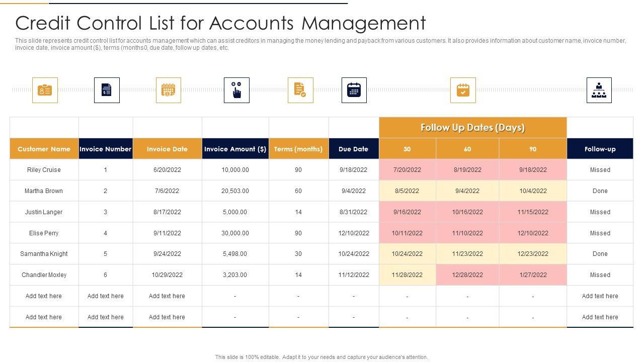Click the Follow Up Dates (Days) header

click(x=472, y=128)
